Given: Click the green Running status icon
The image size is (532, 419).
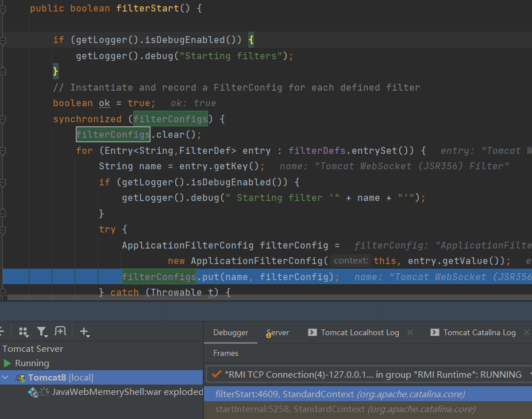Looking at the screenshot, I should (7, 363).
